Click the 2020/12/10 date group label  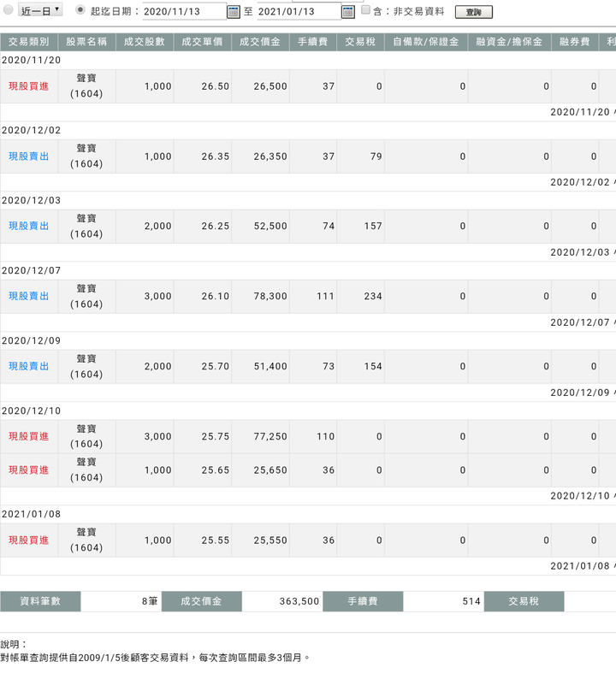pos(31,410)
